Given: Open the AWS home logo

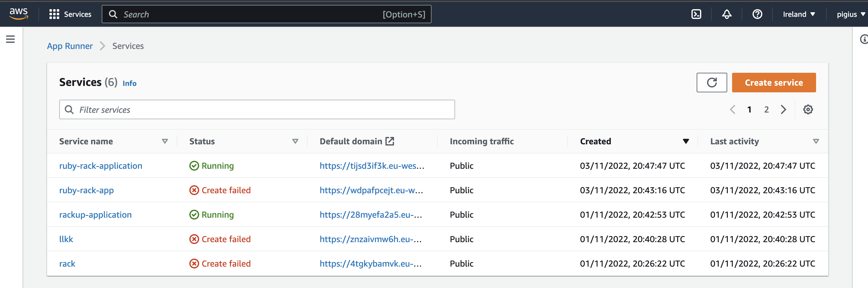Looking at the screenshot, I should 19,14.
